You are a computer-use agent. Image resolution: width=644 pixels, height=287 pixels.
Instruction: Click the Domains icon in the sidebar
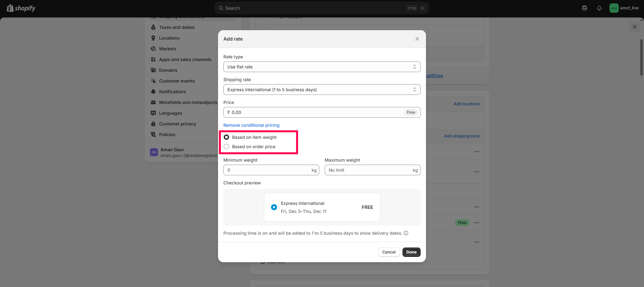153,70
